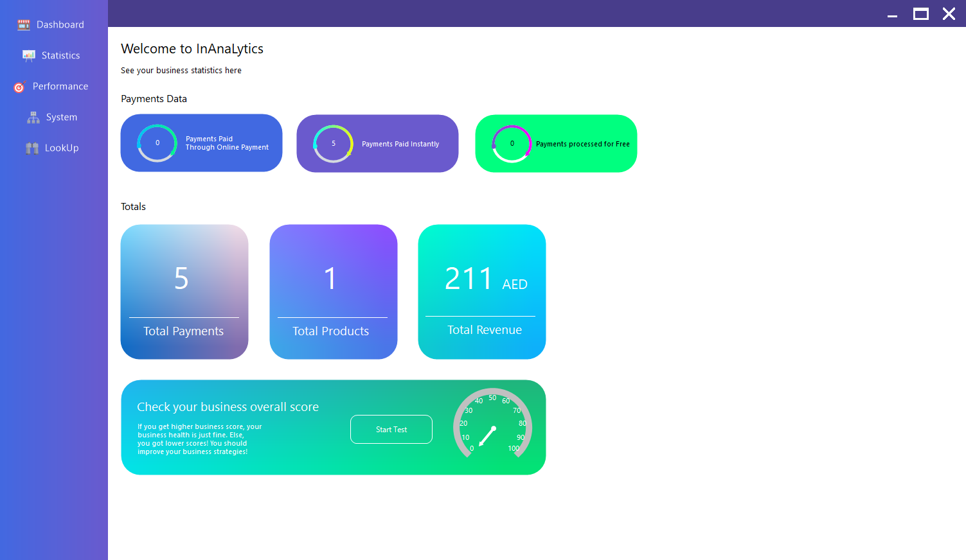The height and width of the screenshot is (560, 966).
Task: Click the System network icon in the sidebar
Action: tap(33, 117)
